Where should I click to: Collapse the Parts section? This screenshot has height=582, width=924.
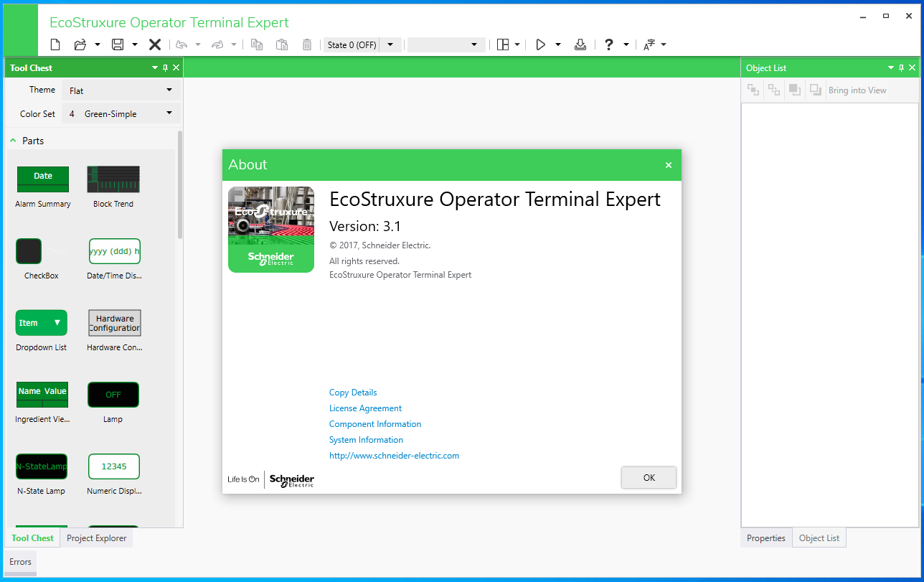tap(13, 141)
